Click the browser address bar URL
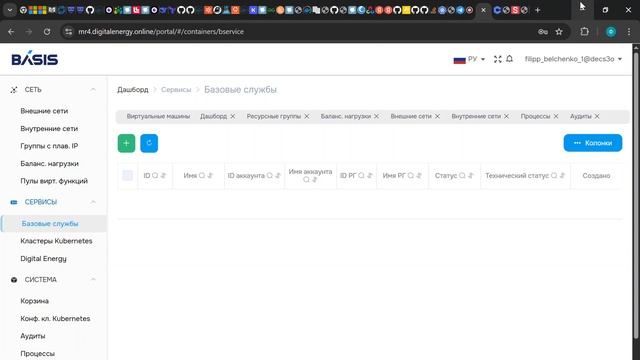The height and width of the screenshot is (360, 640). [x=161, y=32]
